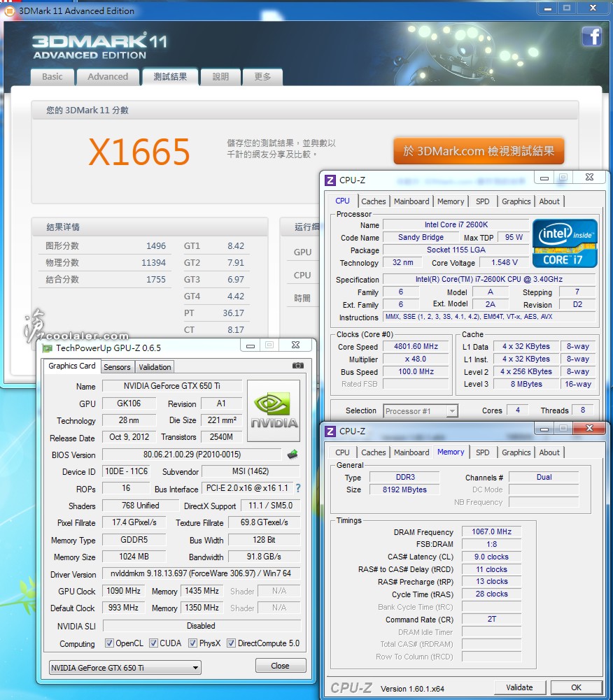Close the CPU-Z Memory window
The width and height of the screenshot is (613, 700).
pos(589,428)
